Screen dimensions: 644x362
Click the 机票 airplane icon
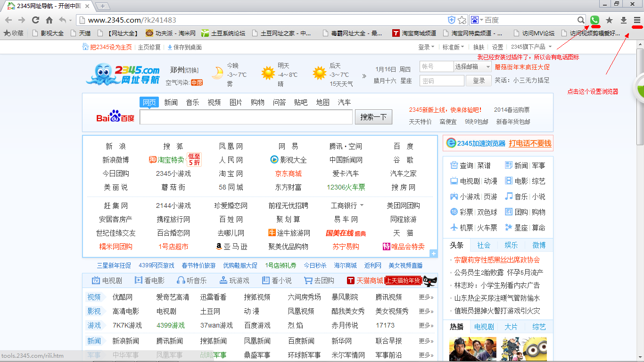[x=454, y=228]
